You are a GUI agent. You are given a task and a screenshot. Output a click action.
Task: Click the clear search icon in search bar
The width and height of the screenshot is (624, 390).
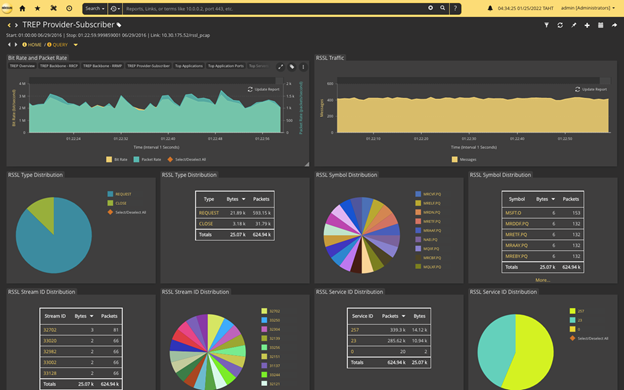(430, 8)
